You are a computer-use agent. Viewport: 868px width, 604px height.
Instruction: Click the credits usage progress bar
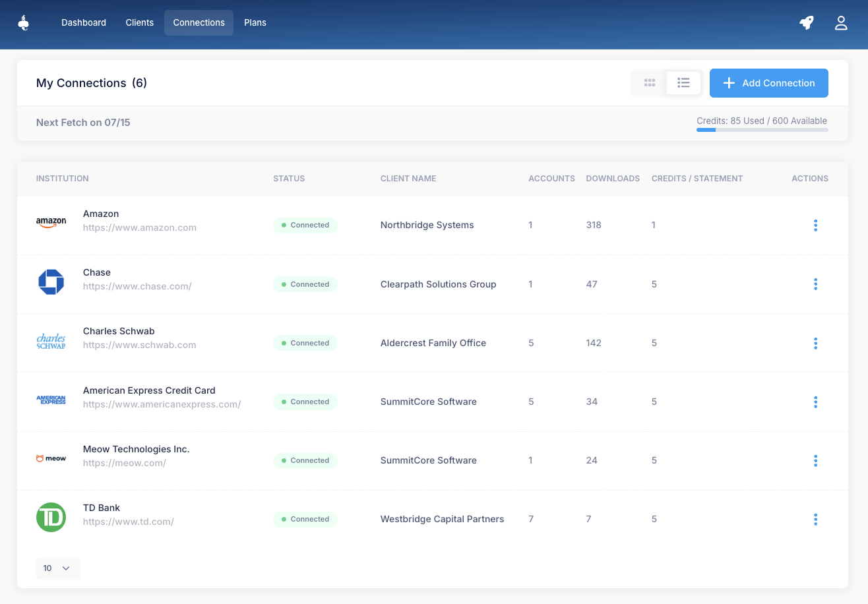[762, 130]
